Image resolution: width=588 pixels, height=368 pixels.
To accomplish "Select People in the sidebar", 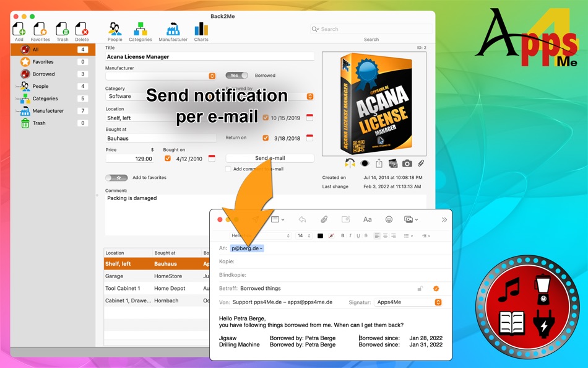I will 53,86.
